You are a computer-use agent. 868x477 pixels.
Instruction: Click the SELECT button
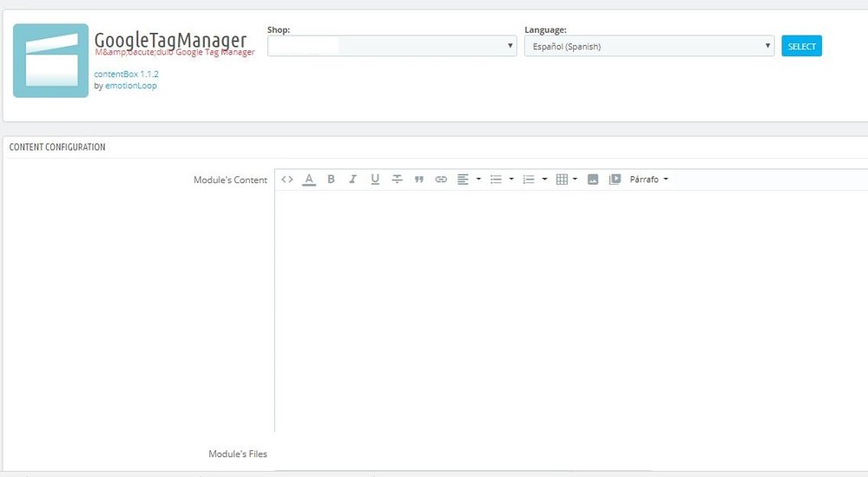(801, 46)
